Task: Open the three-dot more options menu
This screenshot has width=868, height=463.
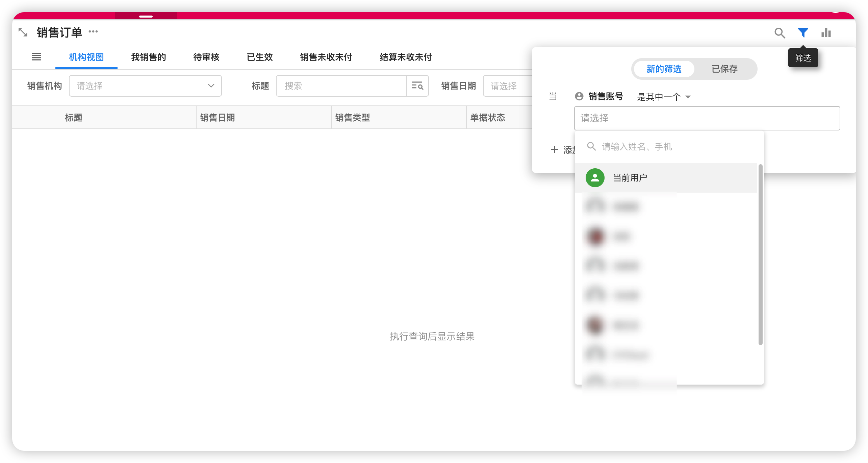Action: (x=93, y=32)
